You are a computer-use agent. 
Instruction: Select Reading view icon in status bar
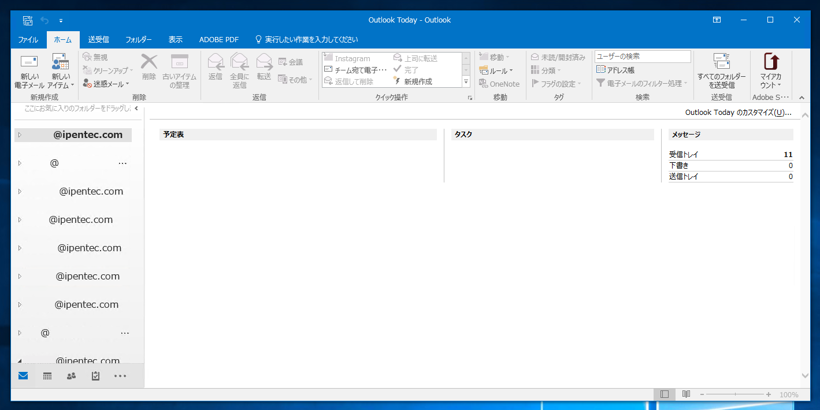[686, 394]
